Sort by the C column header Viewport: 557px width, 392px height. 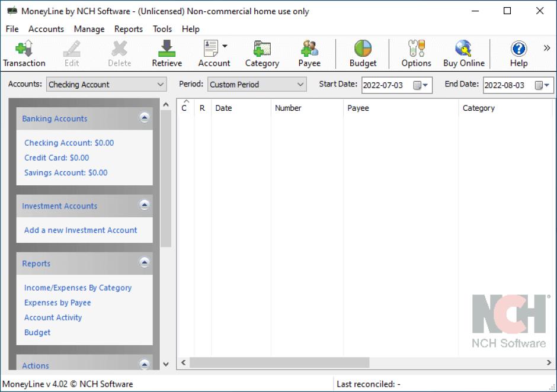[185, 108]
